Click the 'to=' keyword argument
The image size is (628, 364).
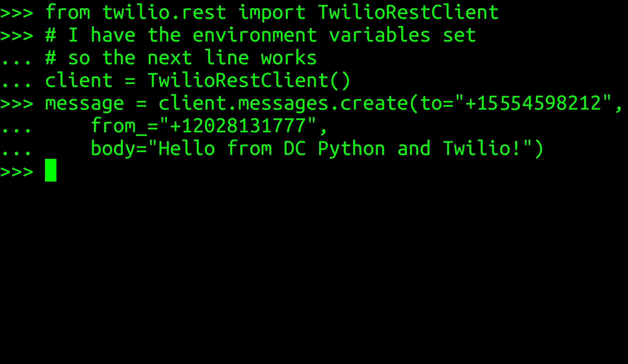(436, 103)
